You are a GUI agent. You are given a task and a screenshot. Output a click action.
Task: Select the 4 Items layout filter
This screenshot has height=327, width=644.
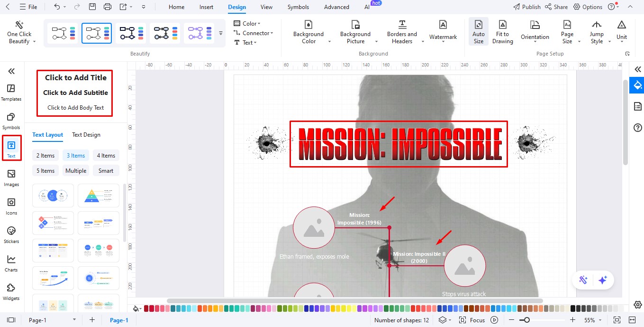(x=106, y=156)
